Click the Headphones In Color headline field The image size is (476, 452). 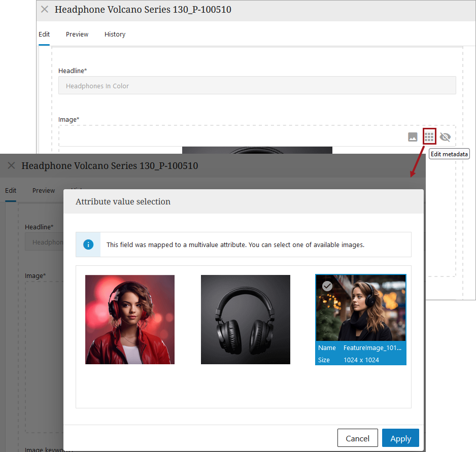257,86
